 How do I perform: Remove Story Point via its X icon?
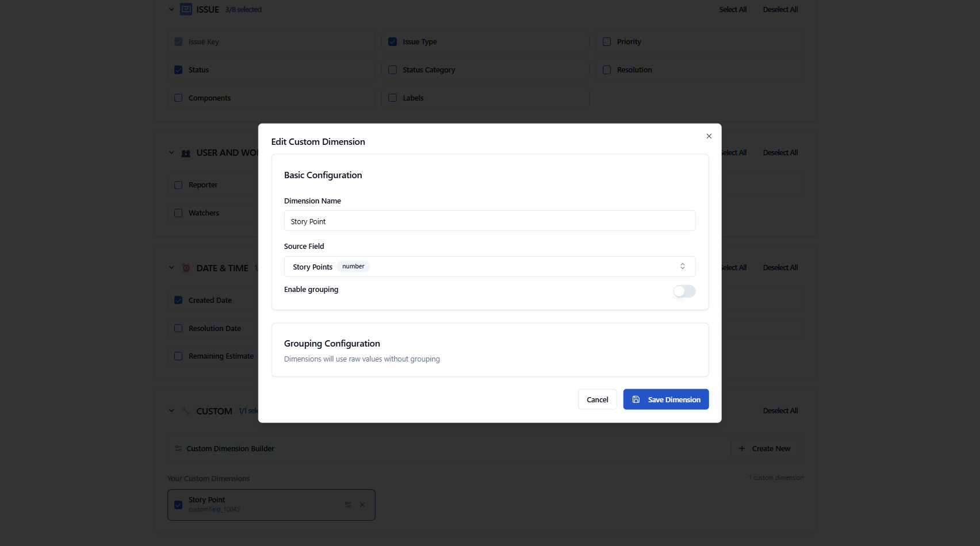(x=362, y=505)
